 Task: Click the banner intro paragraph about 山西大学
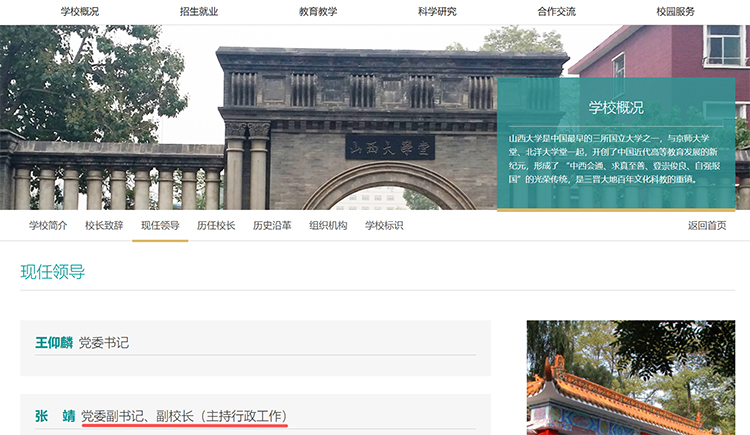pos(614,159)
